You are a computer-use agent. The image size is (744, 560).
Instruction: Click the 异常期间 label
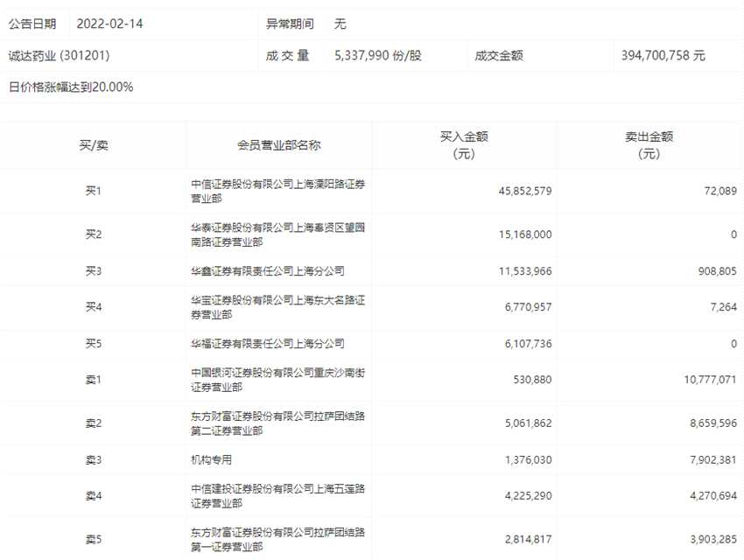(290, 24)
